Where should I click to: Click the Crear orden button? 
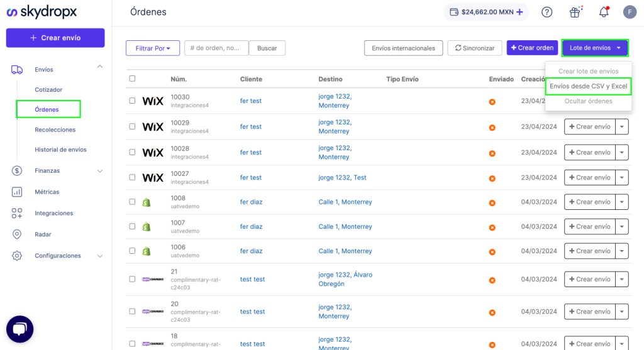click(x=532, y=48)
